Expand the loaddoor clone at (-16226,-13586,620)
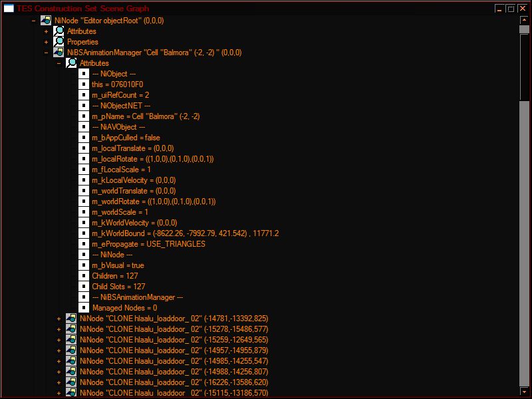This screenshot has width=532, height=399. coord(59,383)
